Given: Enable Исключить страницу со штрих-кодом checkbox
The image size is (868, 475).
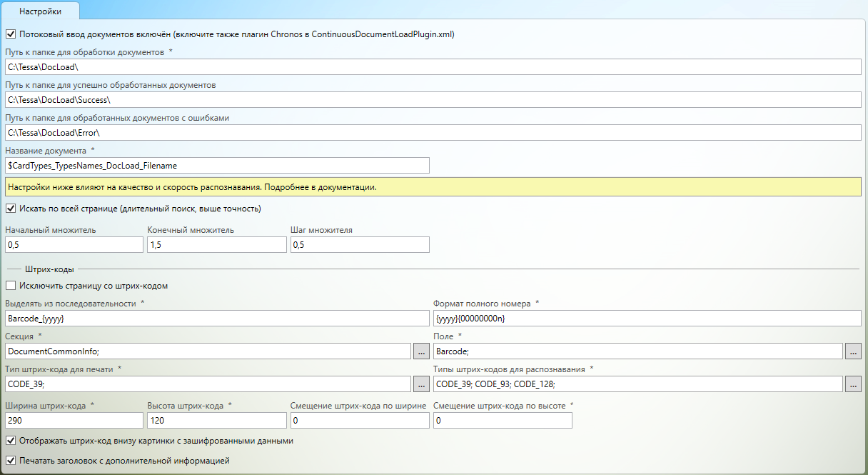Looking at the screenshot, I should point(11,286).
